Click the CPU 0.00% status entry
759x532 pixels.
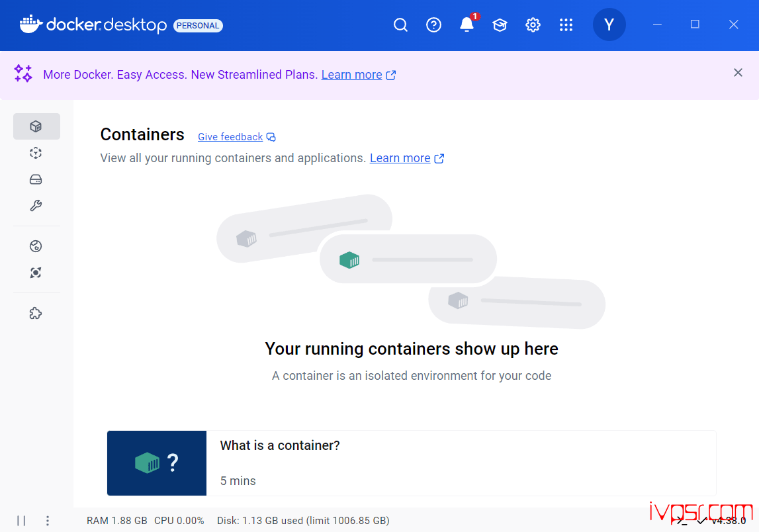point(179,520)
